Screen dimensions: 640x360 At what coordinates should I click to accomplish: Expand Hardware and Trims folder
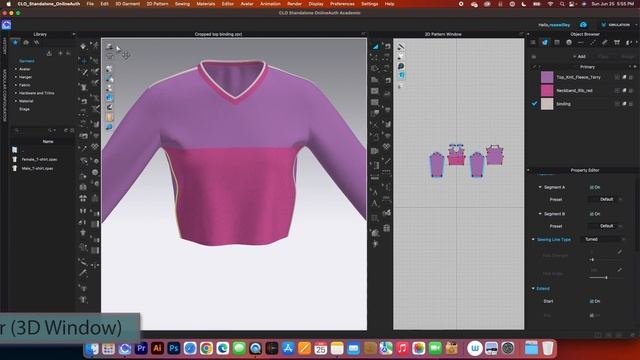coord(16,93)
